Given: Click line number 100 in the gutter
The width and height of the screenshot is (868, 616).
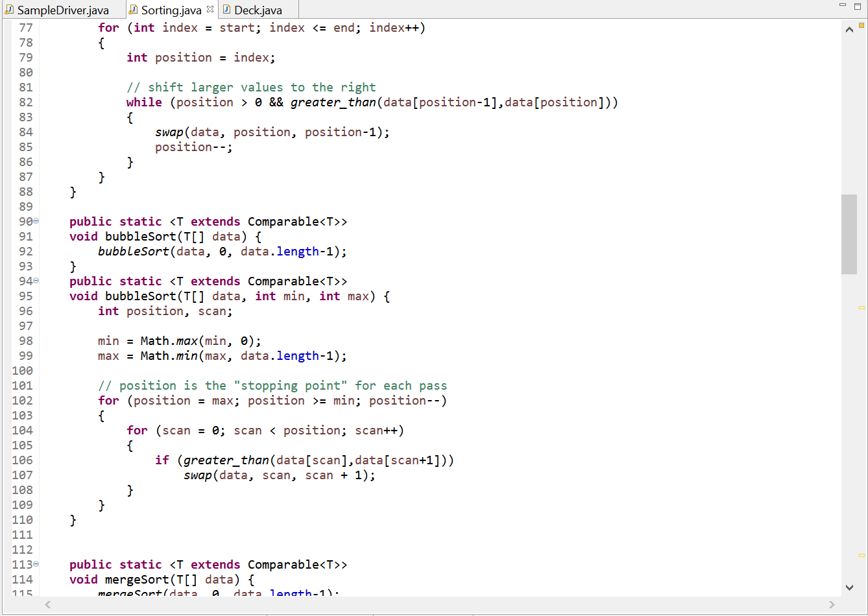Looking at the screenshot, I should click(22, 370).
